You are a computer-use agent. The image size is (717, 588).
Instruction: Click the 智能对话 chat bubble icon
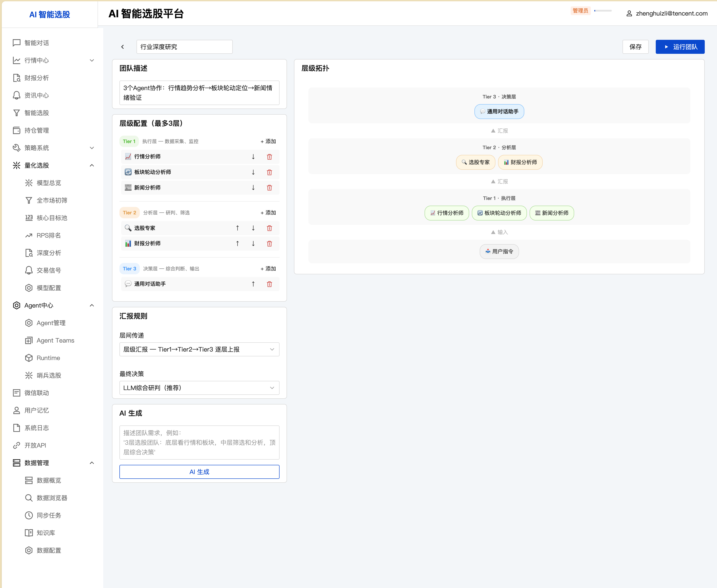[x=17, y=43]
